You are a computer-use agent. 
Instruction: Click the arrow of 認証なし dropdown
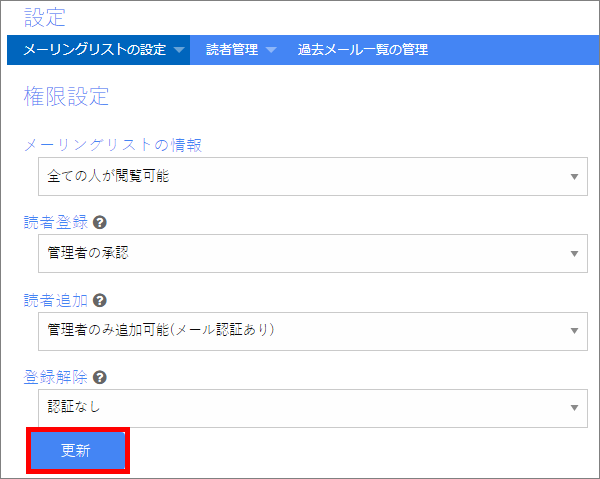point(574,408)
